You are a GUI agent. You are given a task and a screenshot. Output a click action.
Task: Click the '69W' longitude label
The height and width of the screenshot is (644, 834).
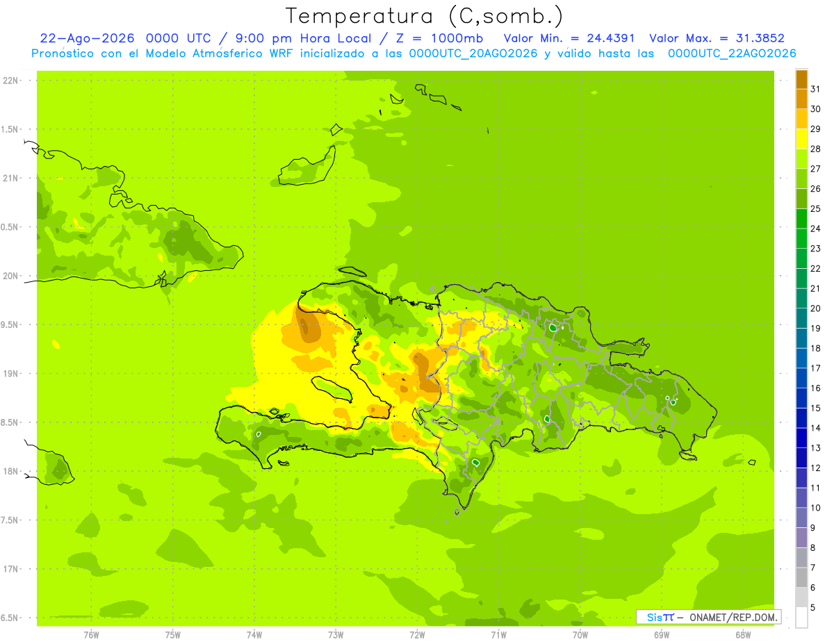tap(662, 635)
